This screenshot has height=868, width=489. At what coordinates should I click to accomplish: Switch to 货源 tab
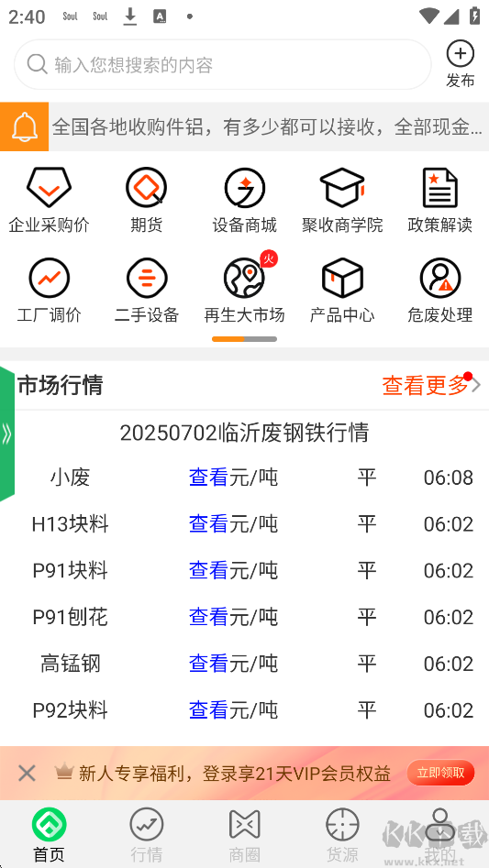(x=342, y=835)
